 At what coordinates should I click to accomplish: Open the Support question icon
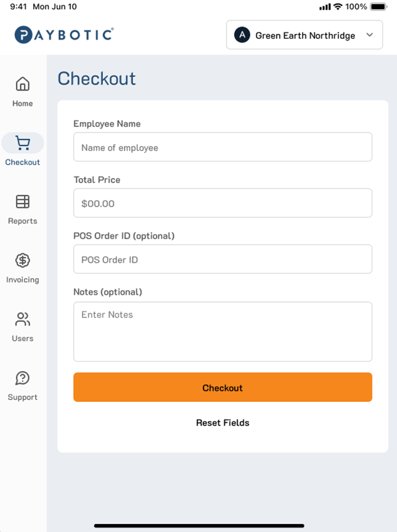coord(23,378)
